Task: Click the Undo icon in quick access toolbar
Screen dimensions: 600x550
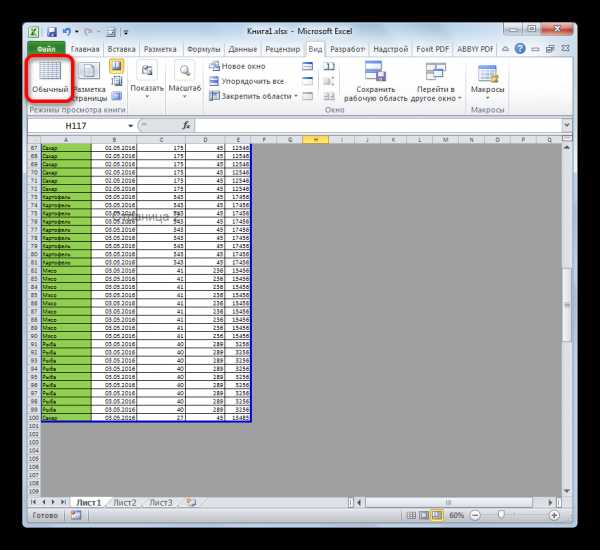Action: [67, 31]
